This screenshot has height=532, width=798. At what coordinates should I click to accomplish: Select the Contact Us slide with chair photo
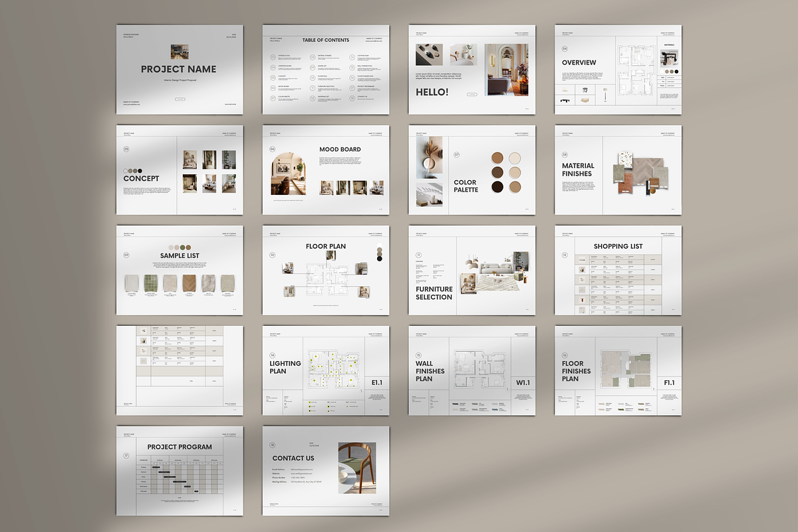point(326,470)
